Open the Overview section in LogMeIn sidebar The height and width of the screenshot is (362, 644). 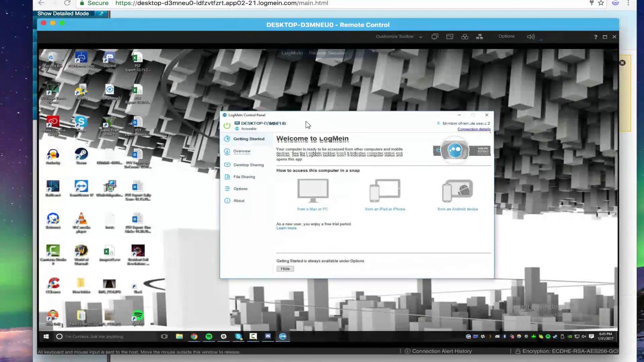242,151
